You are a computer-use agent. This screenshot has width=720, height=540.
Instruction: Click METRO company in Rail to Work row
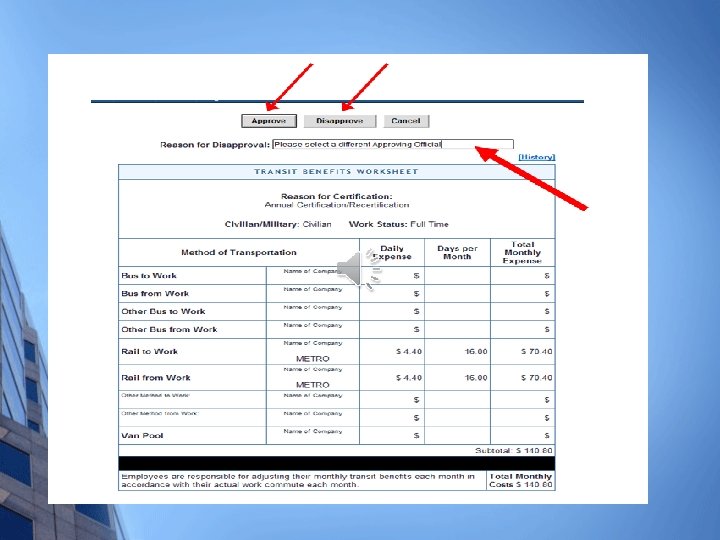click(x=313, y=359)
